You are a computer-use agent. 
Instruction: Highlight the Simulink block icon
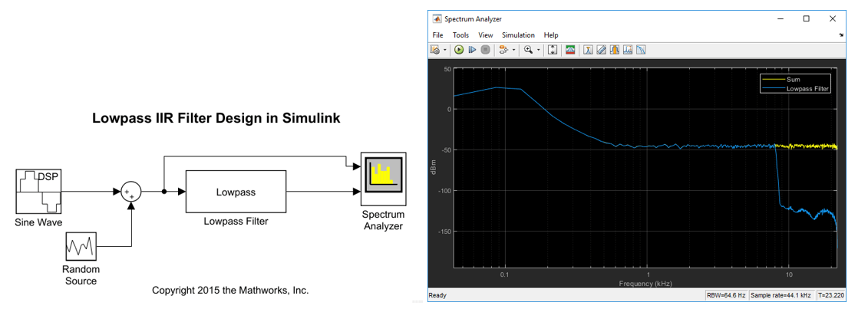(x=503, y=50)
